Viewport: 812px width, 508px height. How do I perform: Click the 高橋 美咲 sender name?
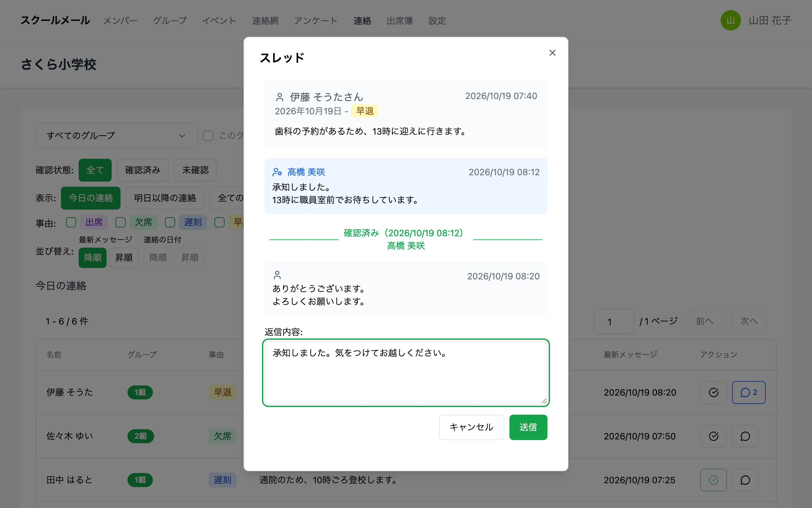(306, 172)
